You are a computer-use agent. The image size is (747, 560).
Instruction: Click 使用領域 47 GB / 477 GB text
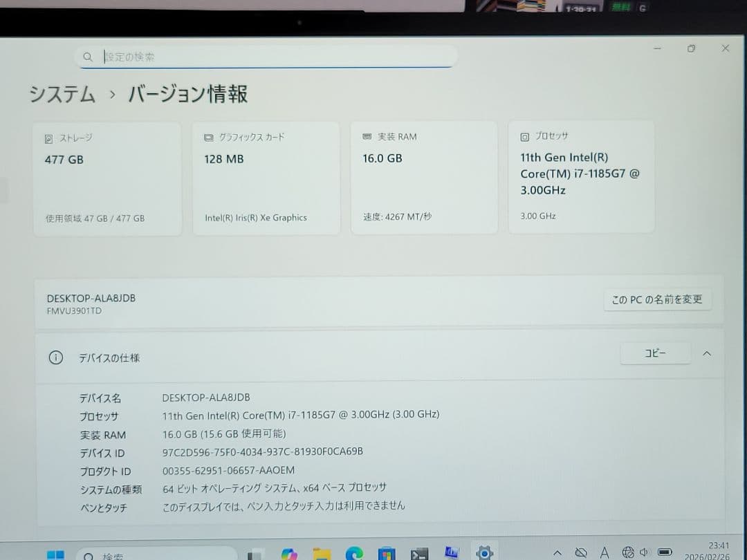(x=95, y=218)
